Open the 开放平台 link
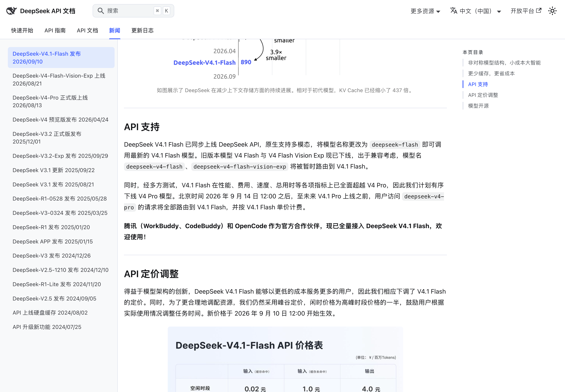 click(x=526, y=11)
